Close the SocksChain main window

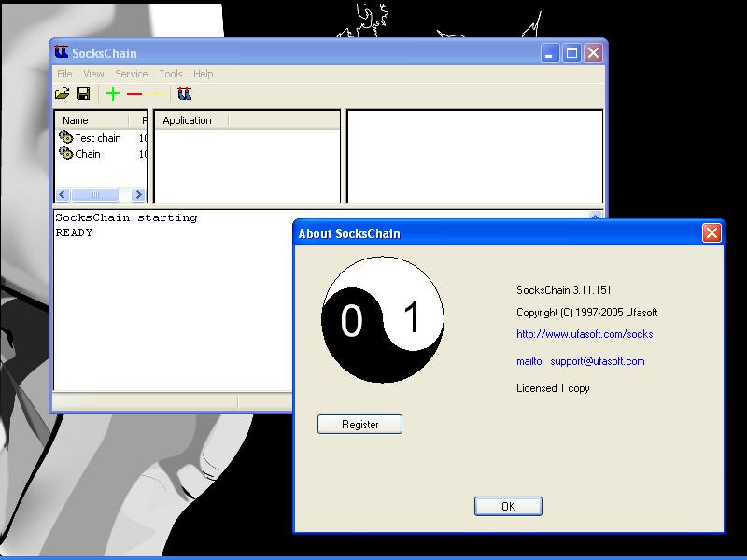tap(593, 53)
